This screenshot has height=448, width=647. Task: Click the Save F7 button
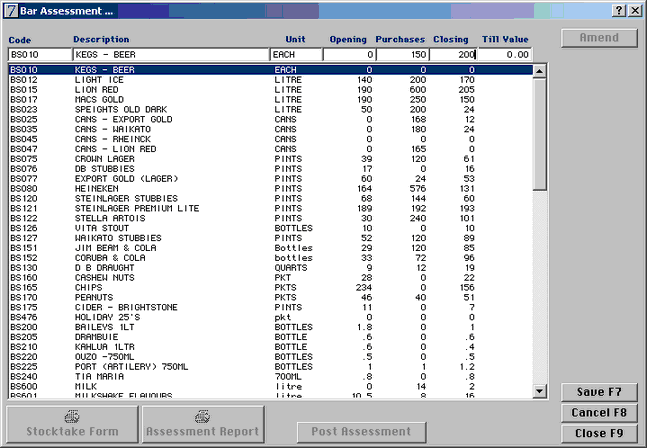599,392
